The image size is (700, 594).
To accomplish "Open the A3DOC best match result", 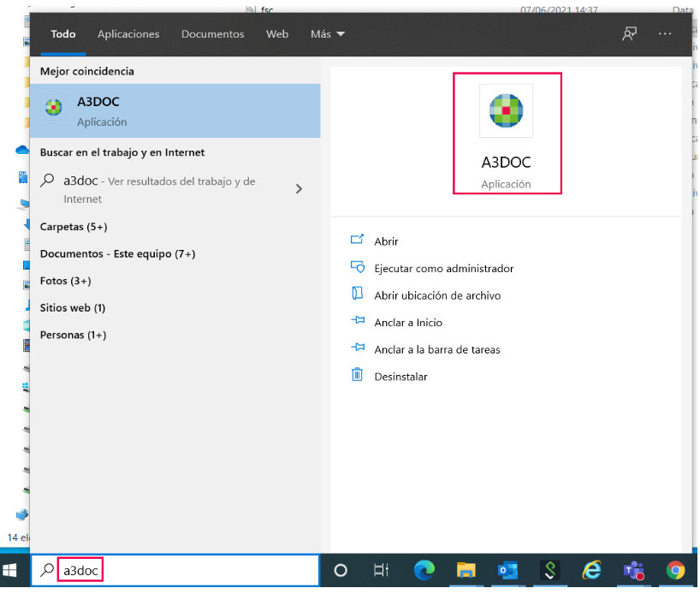I will [x=175, y=110].
